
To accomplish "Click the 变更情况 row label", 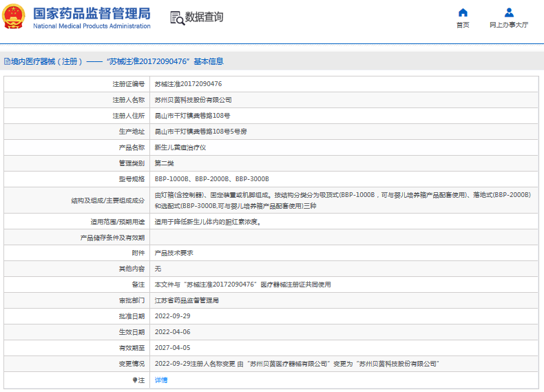I will tap(132, 364).
